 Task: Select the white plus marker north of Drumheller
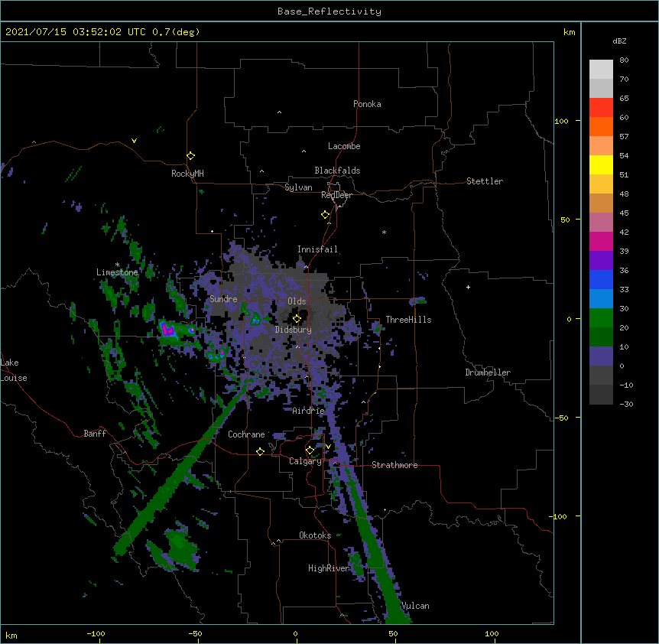pos(468,287)
